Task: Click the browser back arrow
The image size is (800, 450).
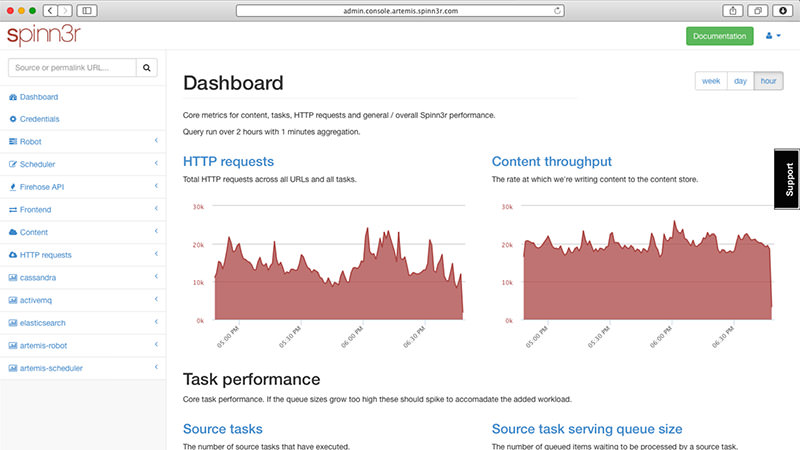Action: (48, 10)
